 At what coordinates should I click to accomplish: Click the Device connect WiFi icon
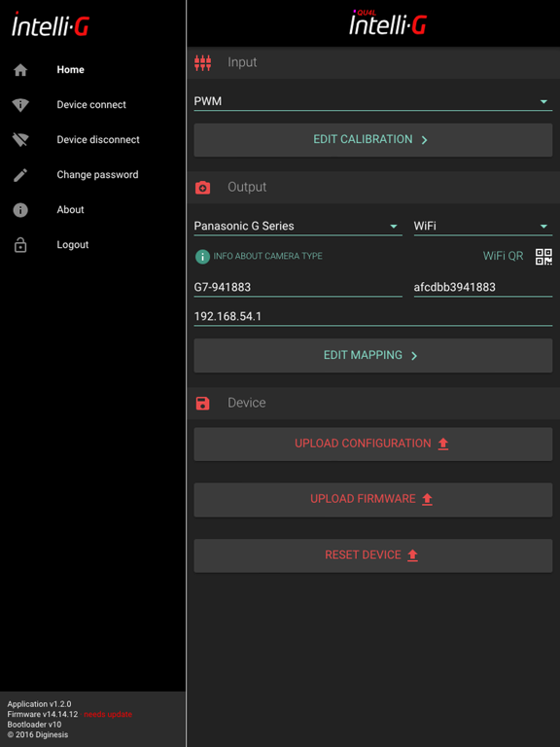20,105
